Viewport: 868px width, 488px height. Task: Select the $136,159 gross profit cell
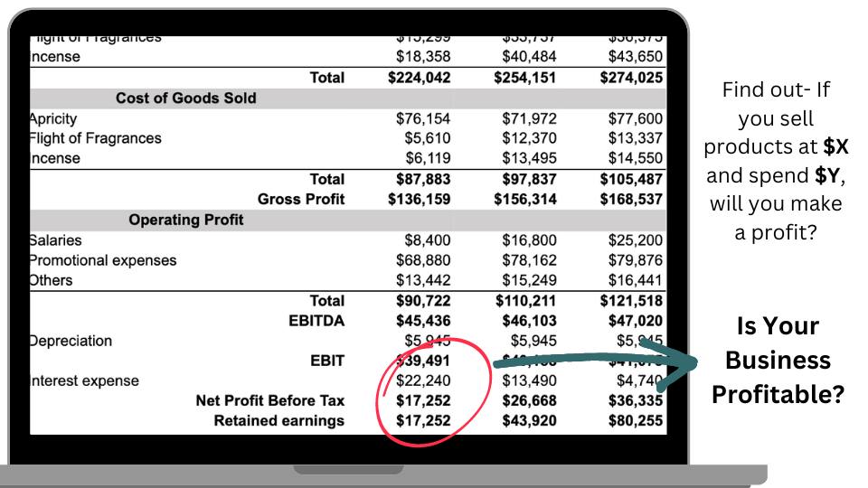[419, 199]
